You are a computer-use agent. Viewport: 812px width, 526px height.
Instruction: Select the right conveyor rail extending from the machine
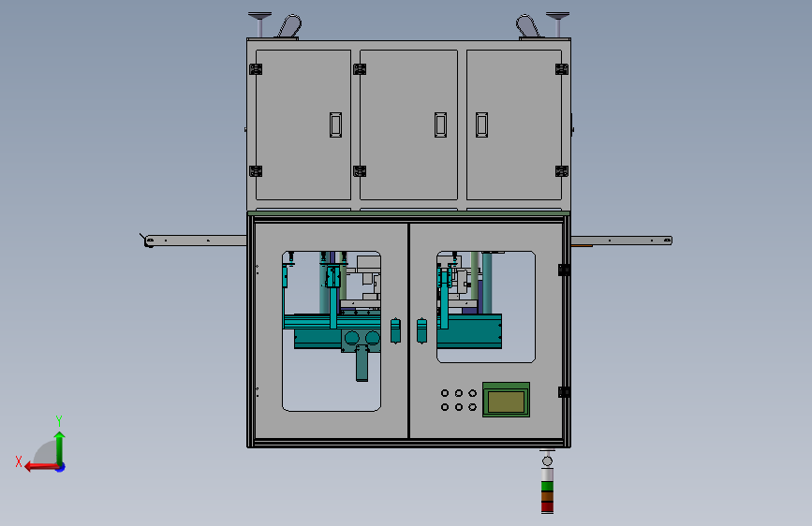tap(622, 241)
